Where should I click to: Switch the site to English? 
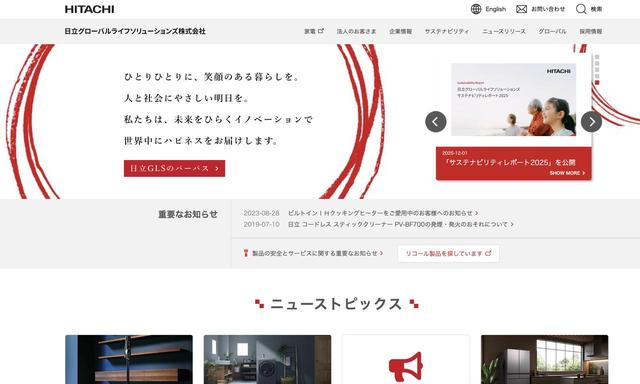pyautogui.click(x=496, y=9)
